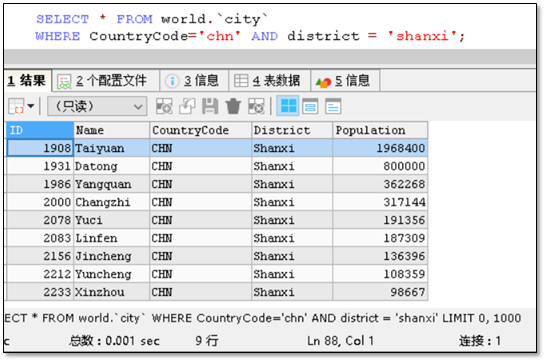The height and width of the screenshot is (362, 546).
Task: Click the profile icon on 2 个配置文件 tab
Action: pyautogui.click(x=64, y=81)
